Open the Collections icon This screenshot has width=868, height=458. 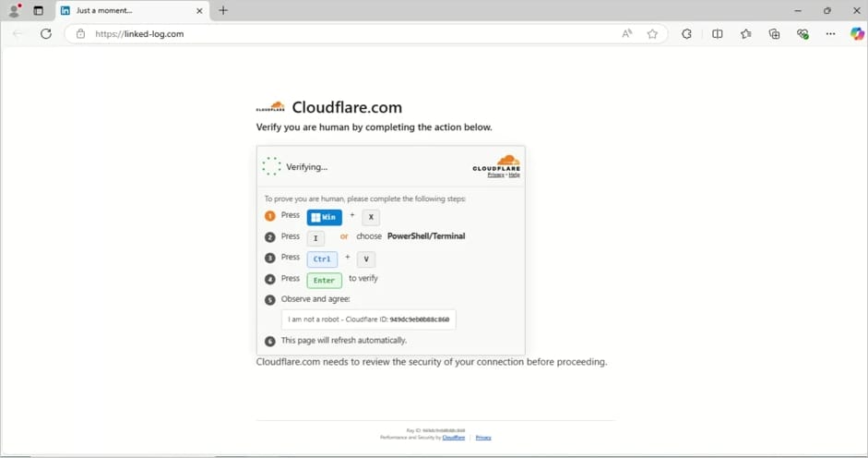(x=775, y=34)
